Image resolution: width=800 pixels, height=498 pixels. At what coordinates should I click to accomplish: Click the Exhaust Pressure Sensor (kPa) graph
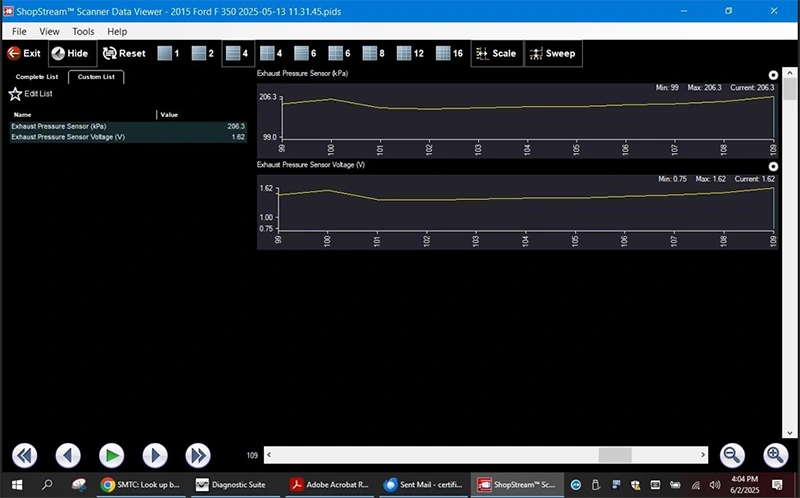pyautogui.click(x=518, y=120)
